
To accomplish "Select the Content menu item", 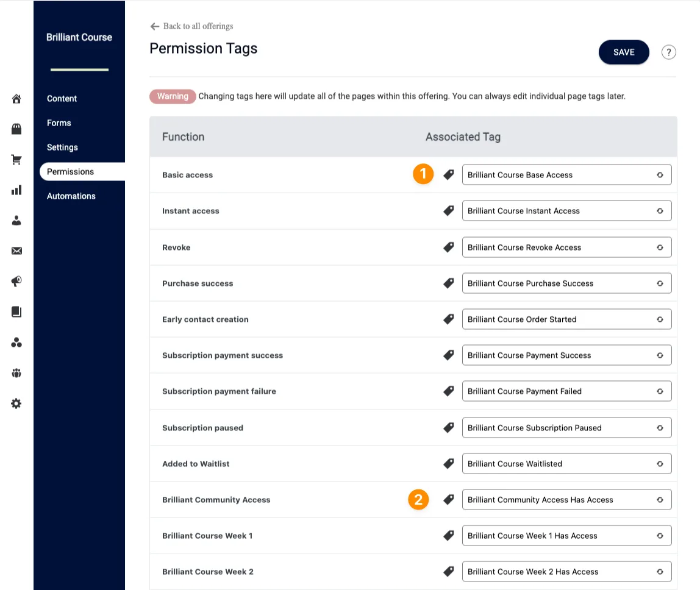I will click(62, 98).
